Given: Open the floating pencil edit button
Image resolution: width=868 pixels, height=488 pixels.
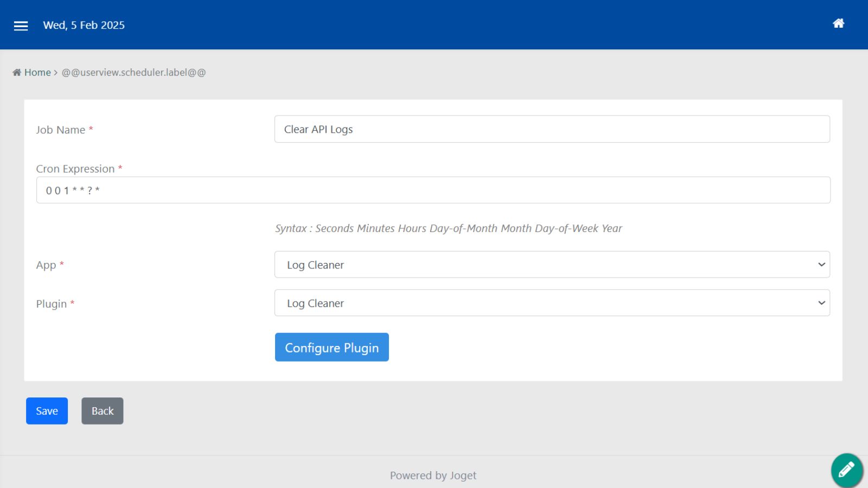Looking at the screenshot, I should click(x=846, y=470).
